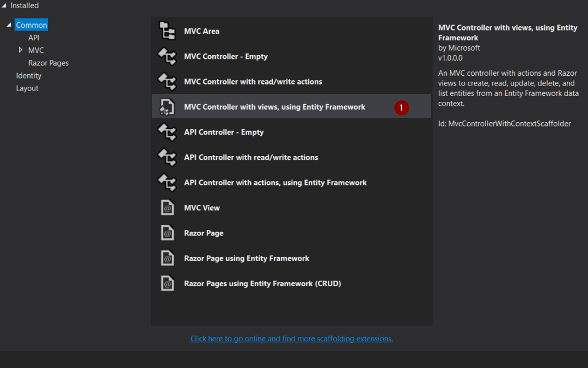The width and height of the screenshot is (588, 368).
Task: Select Identity in the category tree
Action: tap(29, 76)
